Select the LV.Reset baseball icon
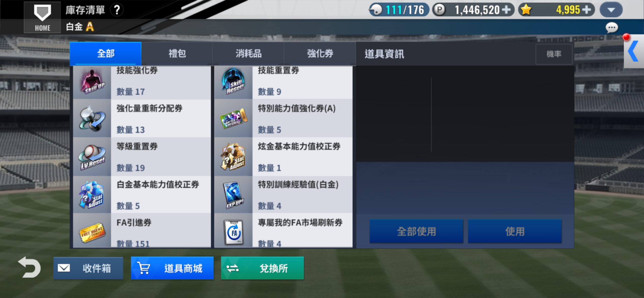This screenshot has height=298, width=644. click(x=92, y=157)
